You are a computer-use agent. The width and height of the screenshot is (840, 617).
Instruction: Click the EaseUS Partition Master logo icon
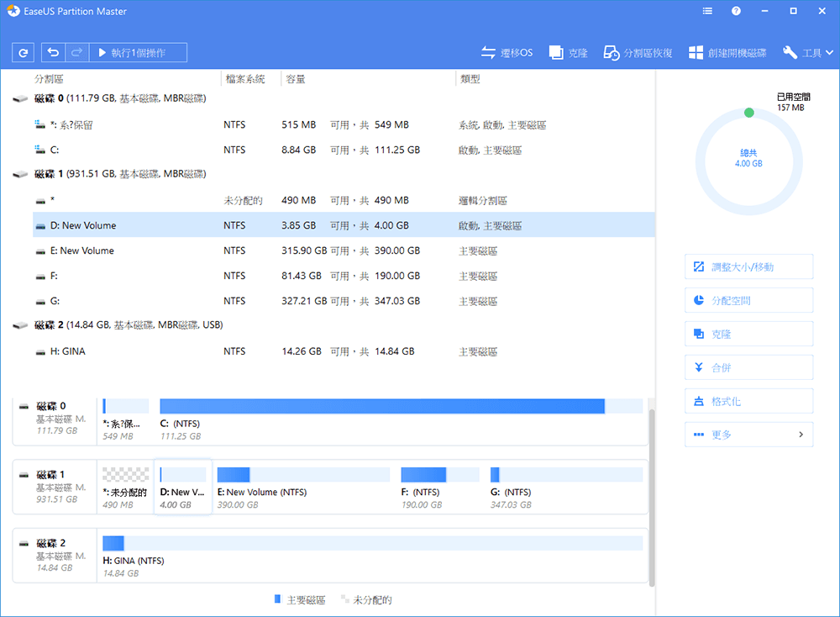13,11
